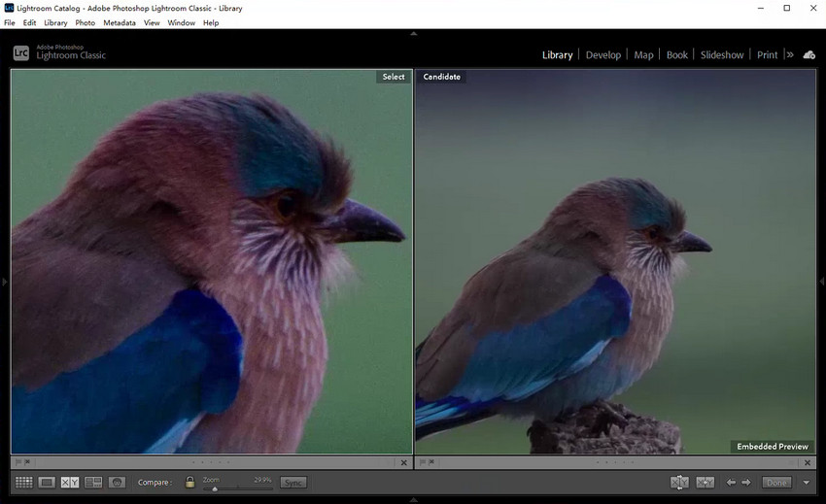Click the Embedded Preview label
Image resolution: width=826 pixels, height=504 pixels.
773,446
